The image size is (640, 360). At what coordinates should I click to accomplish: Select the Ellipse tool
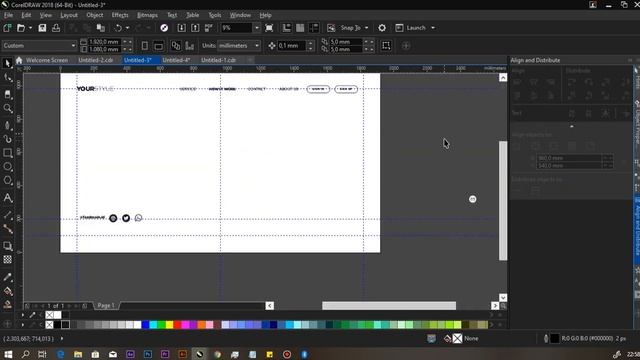coord(7,167)
